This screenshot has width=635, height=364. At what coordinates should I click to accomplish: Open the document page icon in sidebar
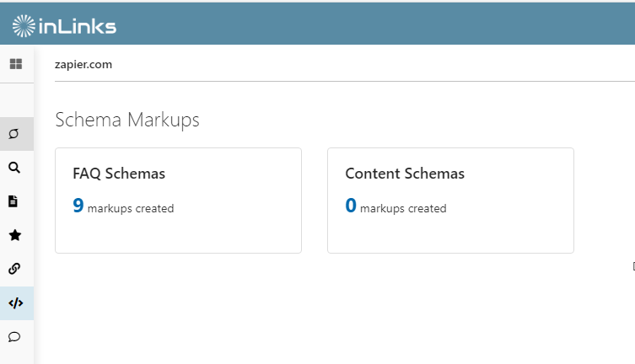13,201
